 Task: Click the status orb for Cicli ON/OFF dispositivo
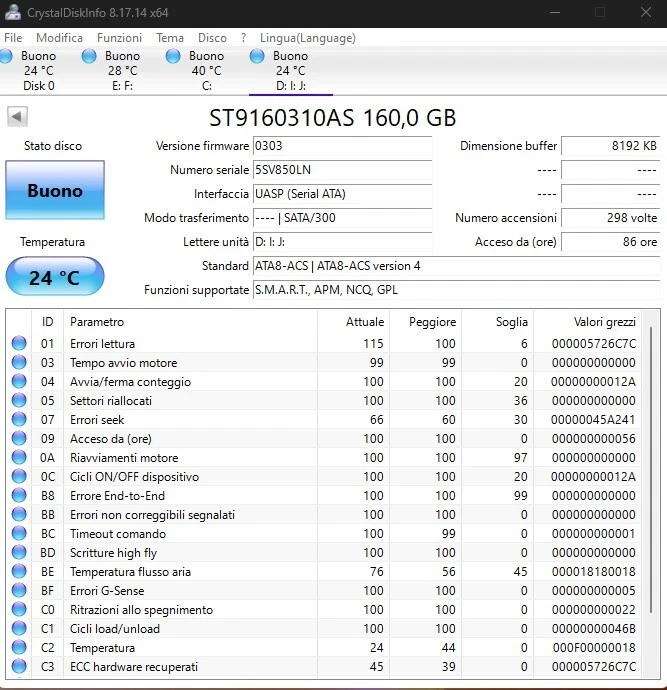coord(19,476)
